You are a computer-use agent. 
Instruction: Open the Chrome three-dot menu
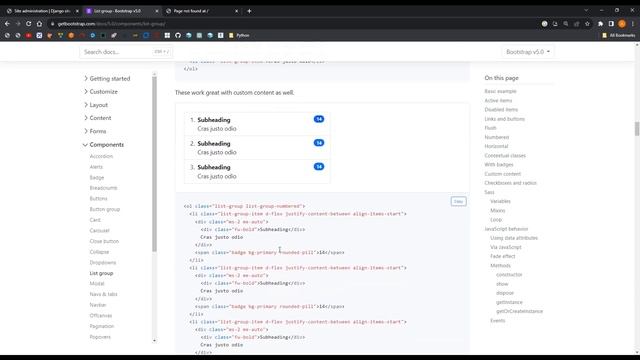click(x=633, y=24)
